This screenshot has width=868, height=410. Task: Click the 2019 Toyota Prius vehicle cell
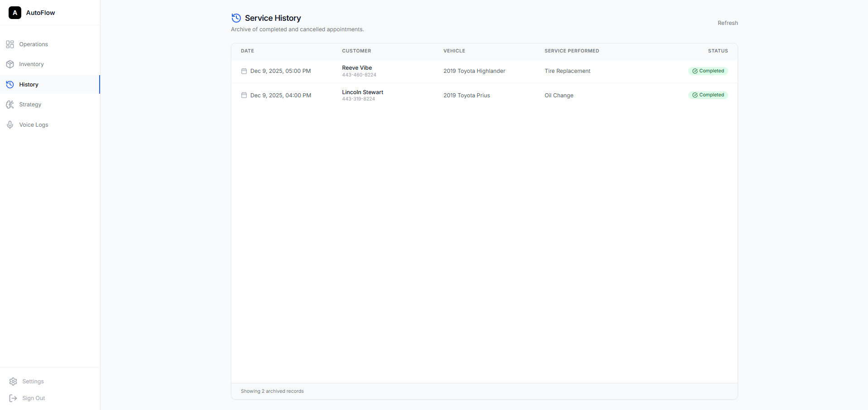pos(466,95)
